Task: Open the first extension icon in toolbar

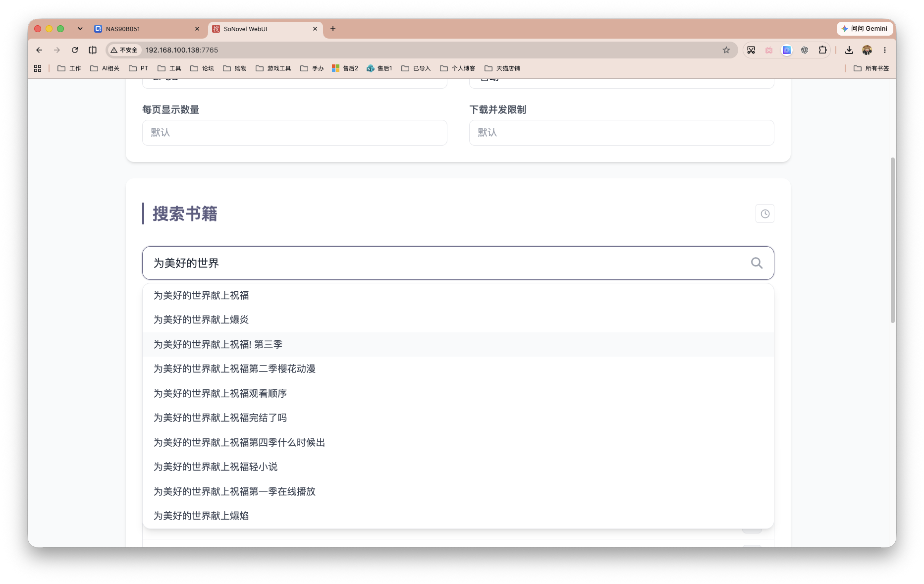Action: pos(751,50)
